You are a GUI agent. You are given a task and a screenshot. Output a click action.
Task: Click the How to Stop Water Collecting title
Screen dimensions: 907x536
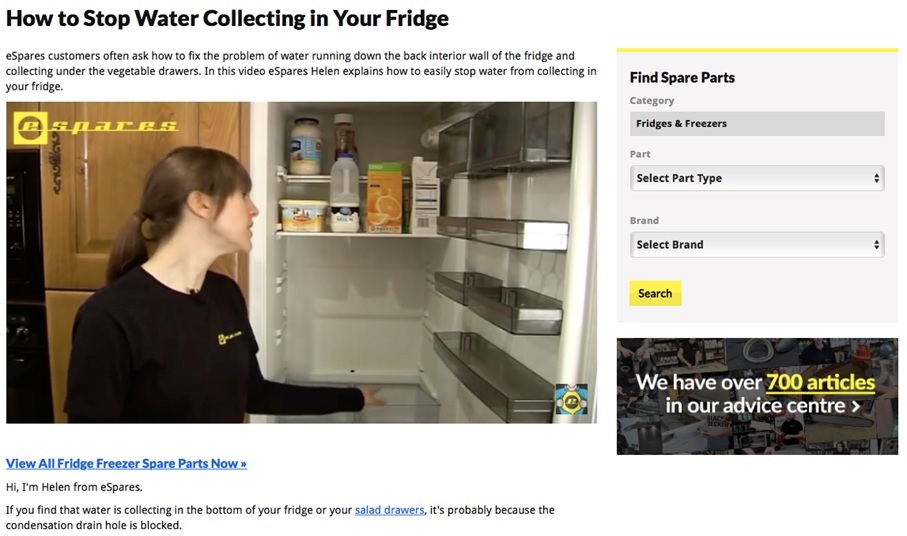(227, 19)
